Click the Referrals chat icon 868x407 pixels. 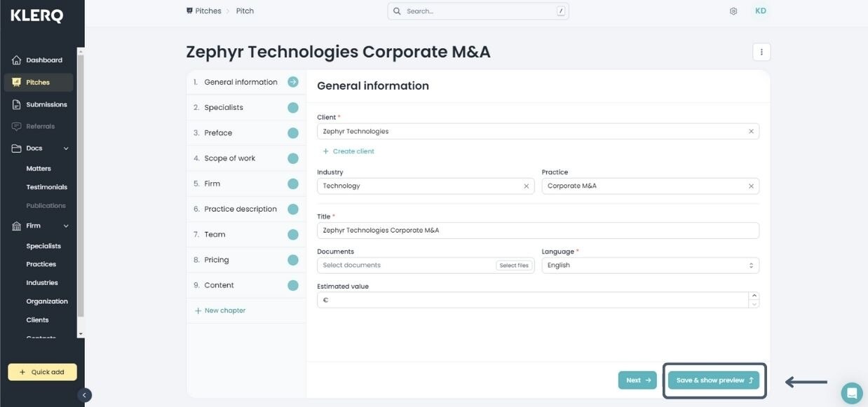(16, 126)
